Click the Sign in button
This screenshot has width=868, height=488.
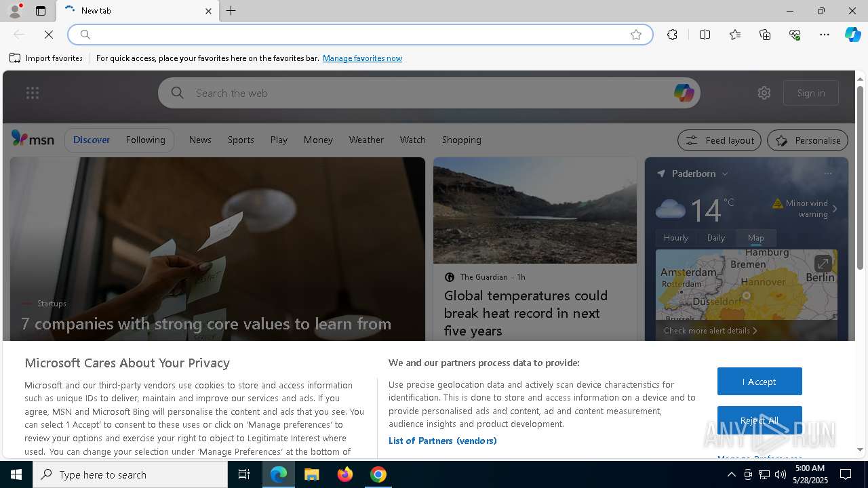(811, 93)
